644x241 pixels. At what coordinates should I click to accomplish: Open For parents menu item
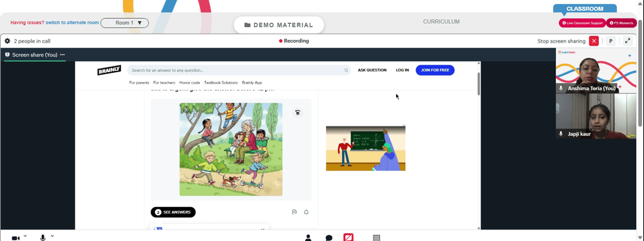(x=139, y=82)
